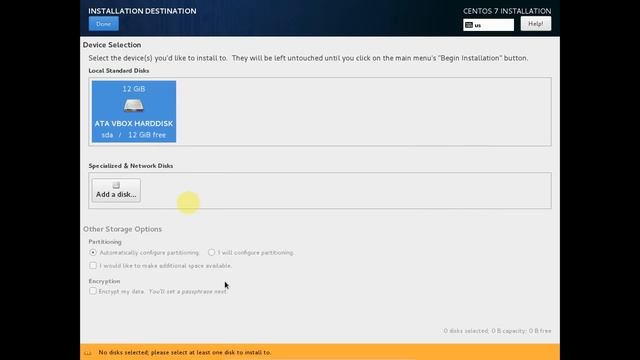Screen dimensions: 640x360
Task: Click the INSTALLATION DESTINATION title
Action: coord(142,11)
